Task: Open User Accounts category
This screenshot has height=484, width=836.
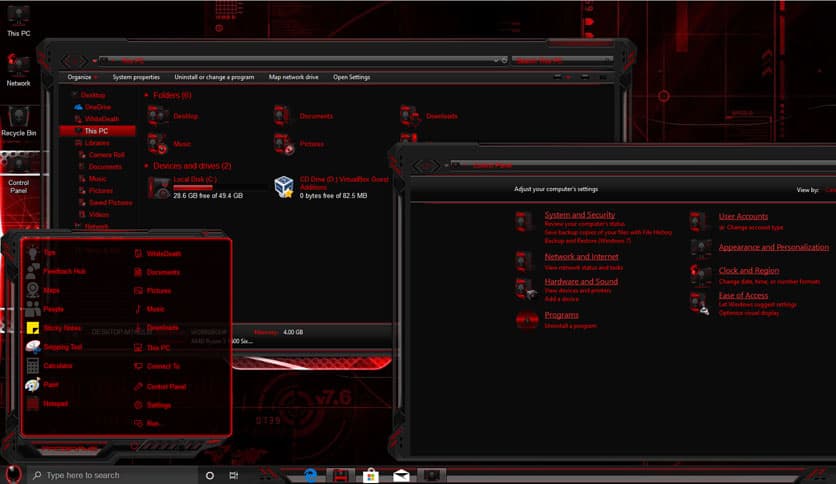Action: coord(743,216)
